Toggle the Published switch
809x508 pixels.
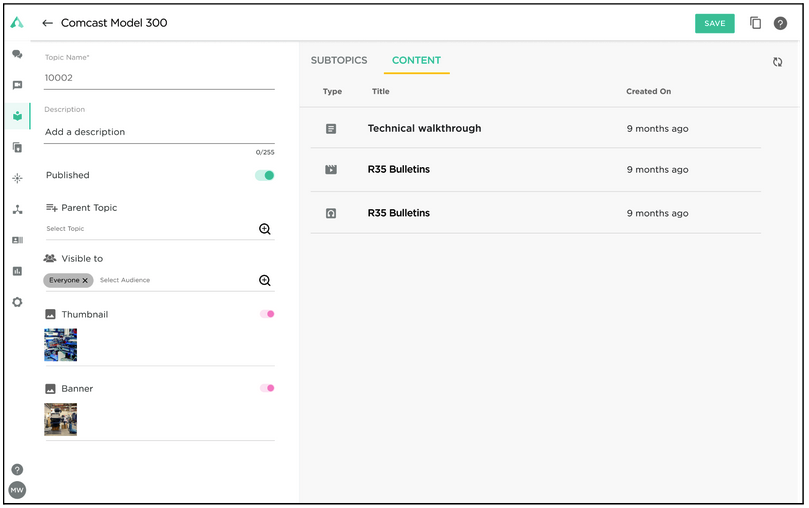click(265, 176)
